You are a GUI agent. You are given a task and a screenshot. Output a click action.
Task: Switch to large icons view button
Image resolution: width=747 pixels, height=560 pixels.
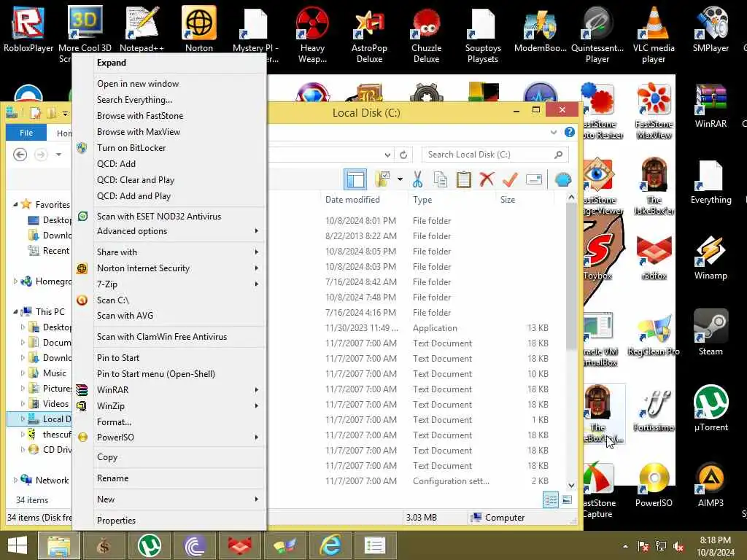pos(567,500)
